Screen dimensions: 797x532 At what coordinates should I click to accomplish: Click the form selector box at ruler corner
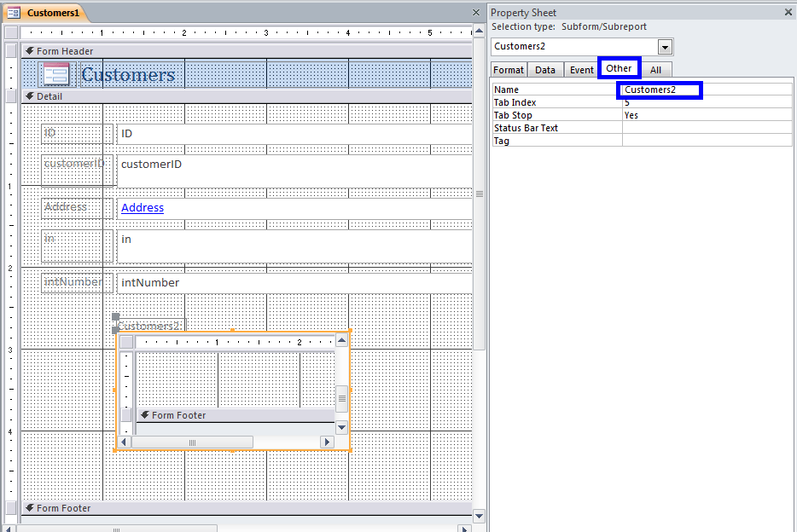click(x=11, y=33)
